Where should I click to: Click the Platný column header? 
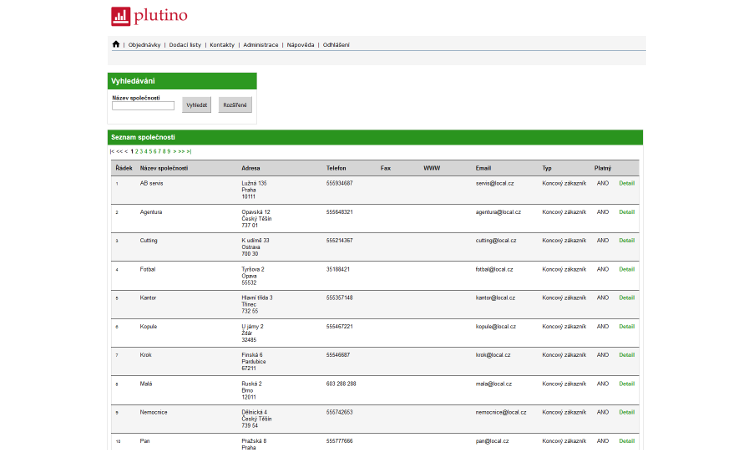(x=603, y=168)
